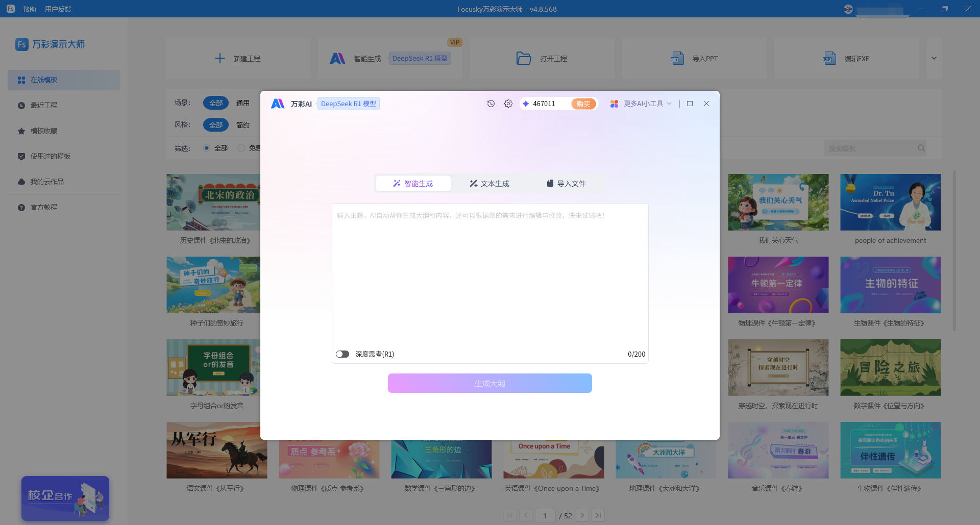
Task: Select the 免费 filter radio button
Action: click(241, 148)
